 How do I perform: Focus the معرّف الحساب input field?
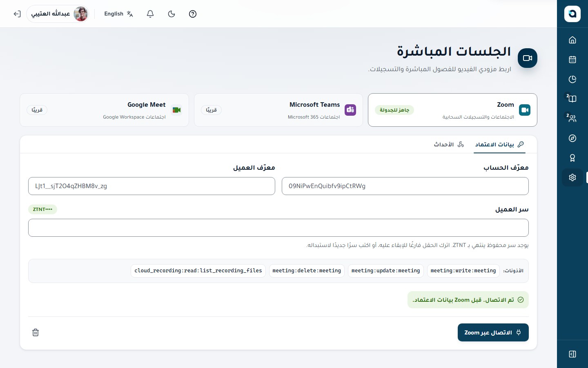[405, 186]
